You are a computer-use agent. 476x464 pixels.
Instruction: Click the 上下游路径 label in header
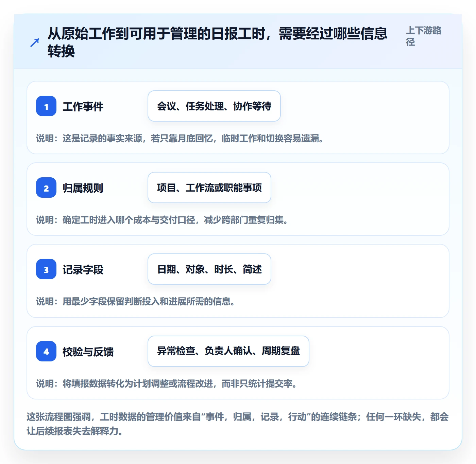[424, 36]
